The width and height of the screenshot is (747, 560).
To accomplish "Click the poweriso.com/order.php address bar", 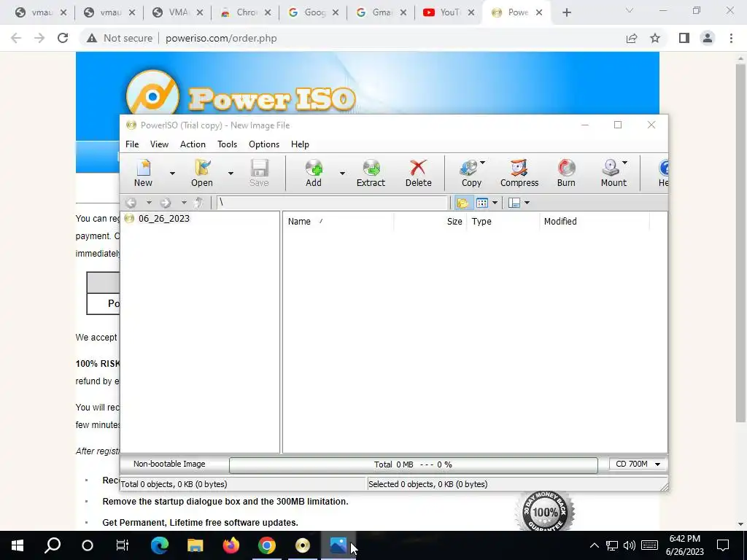I will [221, 38].
